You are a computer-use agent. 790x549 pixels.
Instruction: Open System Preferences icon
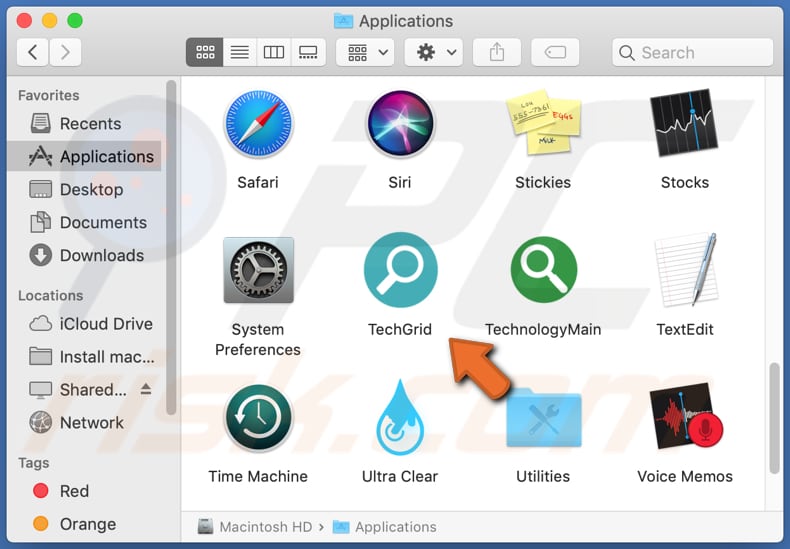tap(257, 271)
